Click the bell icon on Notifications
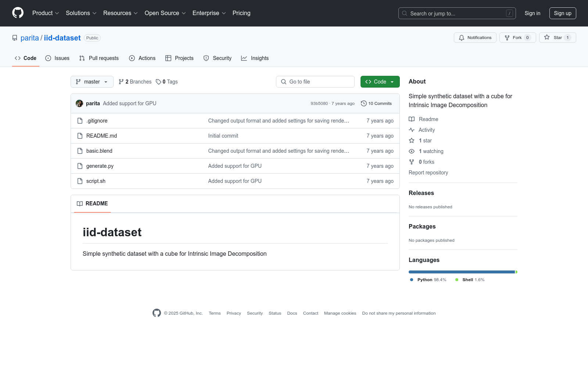This screenshot has width=588, height=368. click(462, 38)
